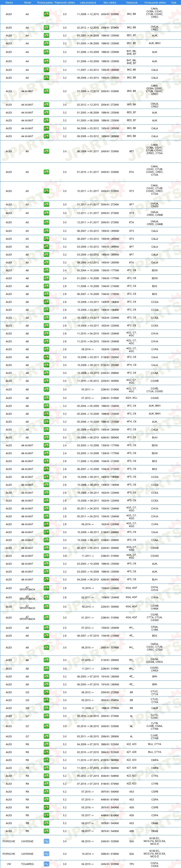
Task: Click 419kW / 570KM in R8 row
Action: (110, 784)
